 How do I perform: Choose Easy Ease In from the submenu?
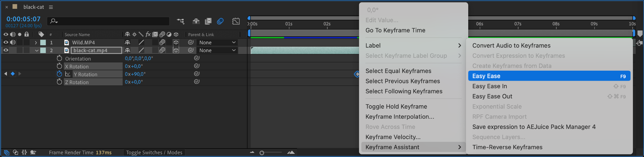point(490,86)
